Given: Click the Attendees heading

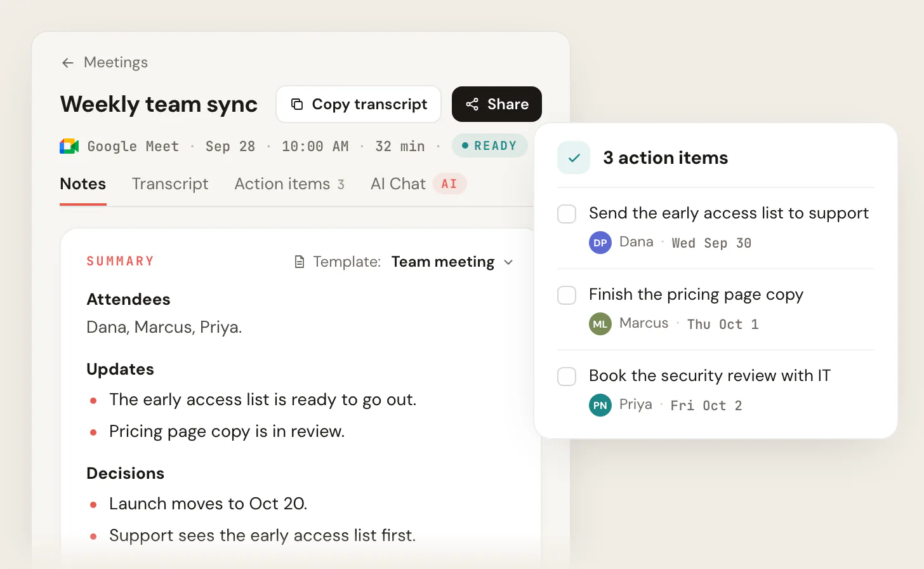Looking at the screenshot, I should click(128, 299).
